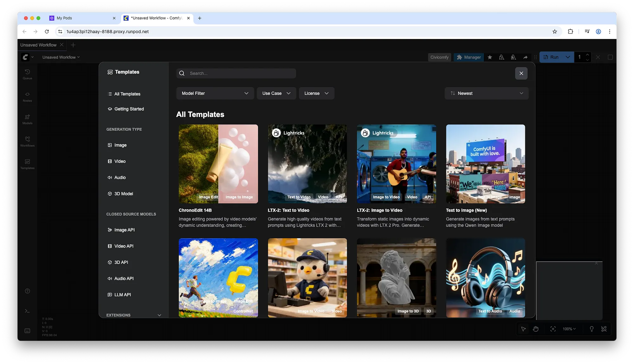Viewport: 634px width, 364px height.
Task: Open the Nodes library sidebar icon
Action: (27, 97)
